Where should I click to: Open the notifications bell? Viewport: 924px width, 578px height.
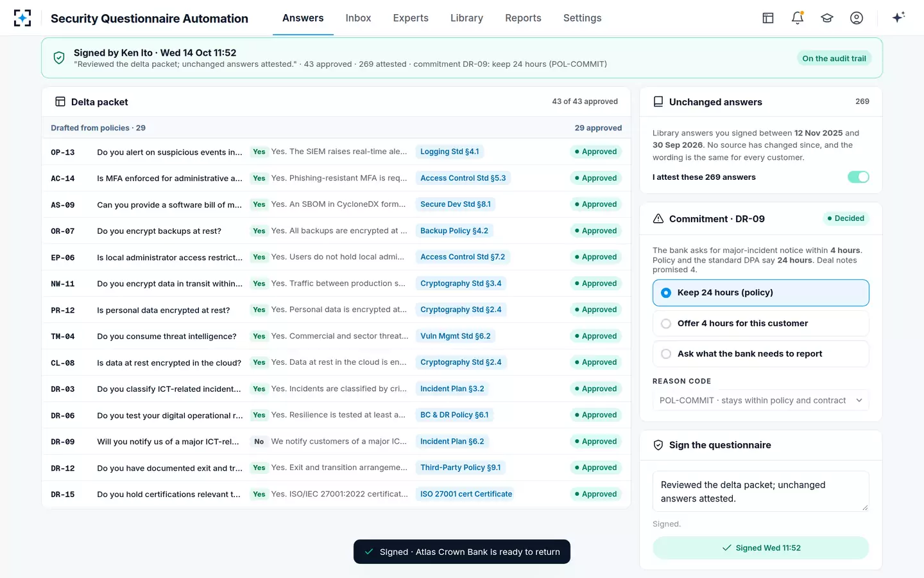(798, 18)
